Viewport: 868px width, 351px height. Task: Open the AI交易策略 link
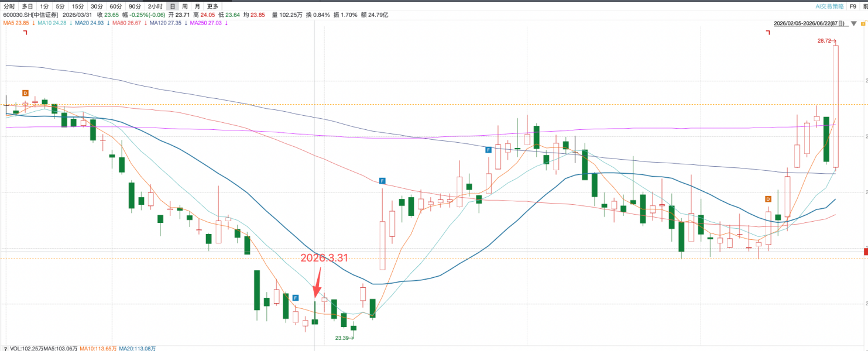coord(830,6)
